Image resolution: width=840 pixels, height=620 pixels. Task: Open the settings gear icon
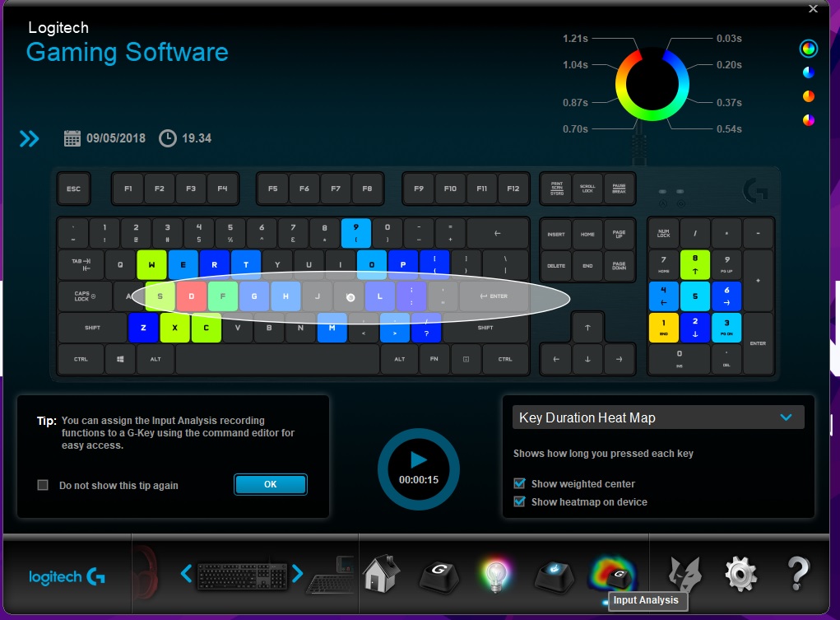pyautogui.click(x=739, y=574)
